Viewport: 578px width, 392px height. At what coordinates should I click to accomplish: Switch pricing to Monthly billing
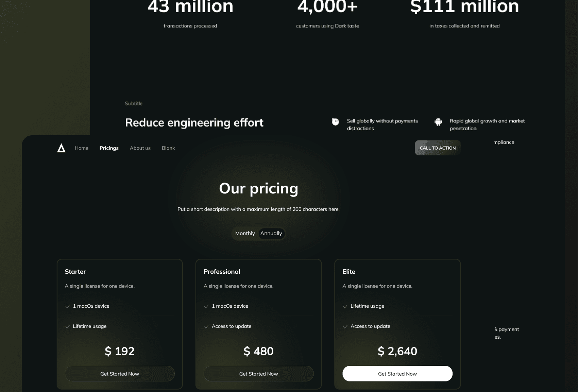(245, 234)
